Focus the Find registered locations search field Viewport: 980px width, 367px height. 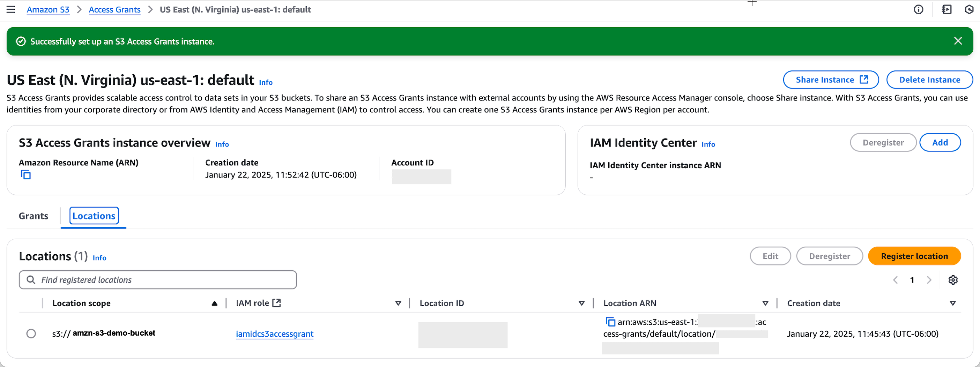tap(158, 280)
